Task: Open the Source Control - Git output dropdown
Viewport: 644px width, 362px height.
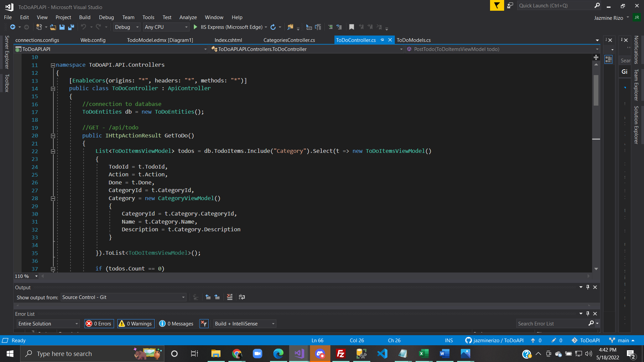Action: 123,297
